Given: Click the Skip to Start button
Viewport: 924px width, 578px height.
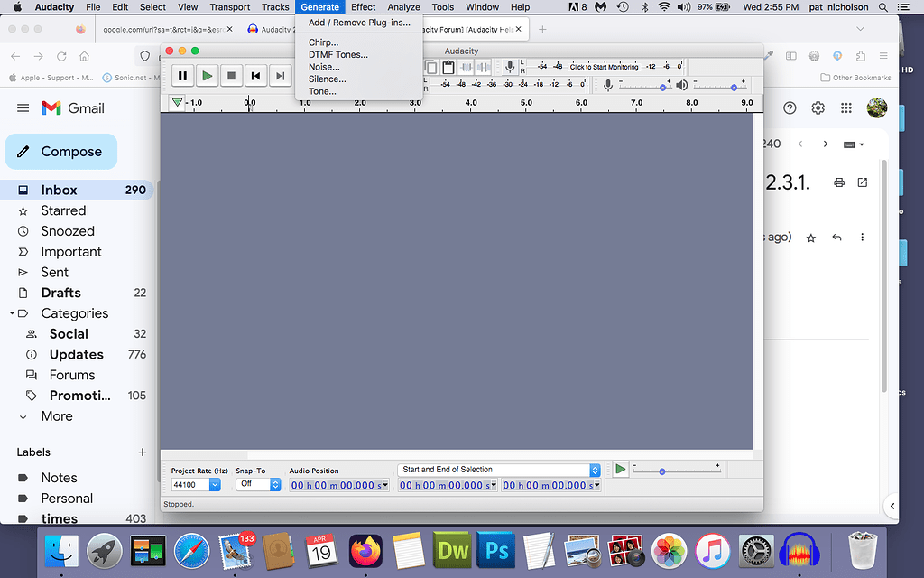Looking at the screenshot, I should pos(255,76).
